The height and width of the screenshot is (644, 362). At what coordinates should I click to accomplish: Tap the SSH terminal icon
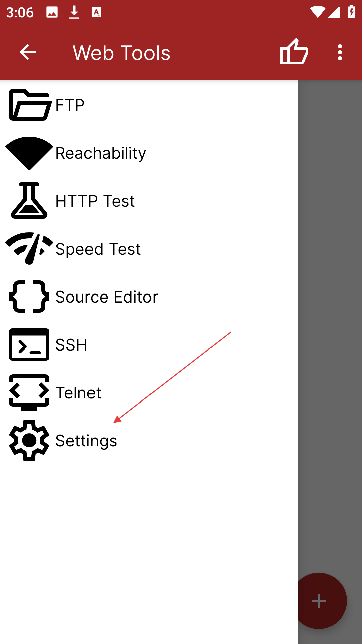coord(29,344)
